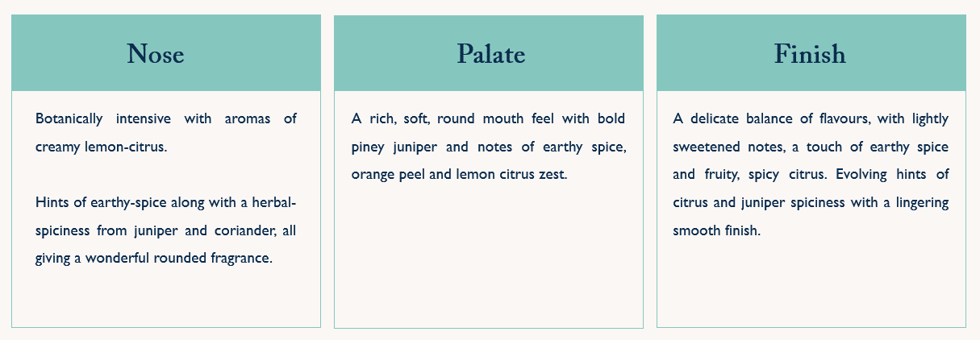Screen dimensions: 980x340
Task: Click the Finish heading
Action: [x=810, y=54]
